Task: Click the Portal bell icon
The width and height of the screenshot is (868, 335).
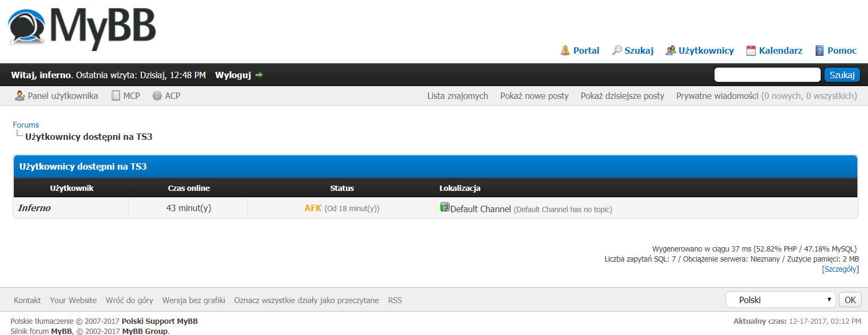Action: 565,51
